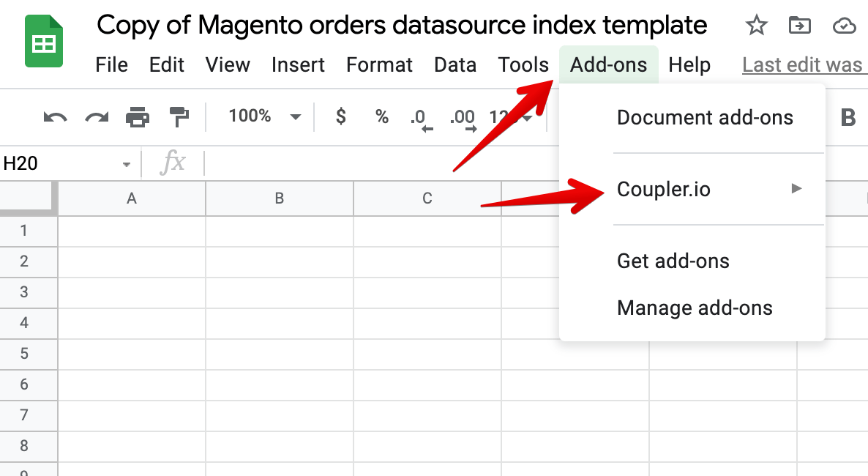Click the Move to folder icon
The image size is (868, 476).
(800, 25)
